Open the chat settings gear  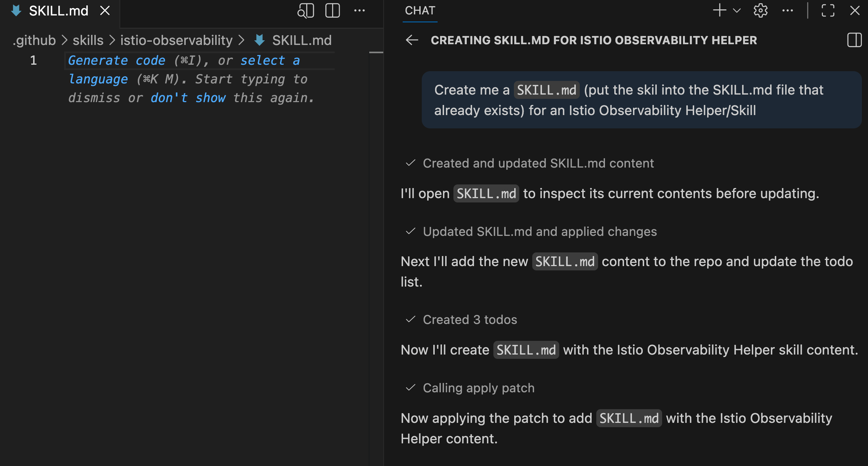(x=760, y=10)
